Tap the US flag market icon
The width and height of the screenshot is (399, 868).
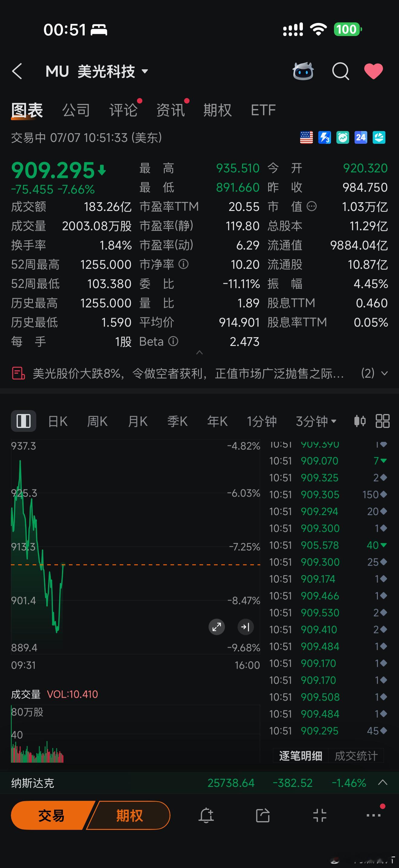pos(306,137)
